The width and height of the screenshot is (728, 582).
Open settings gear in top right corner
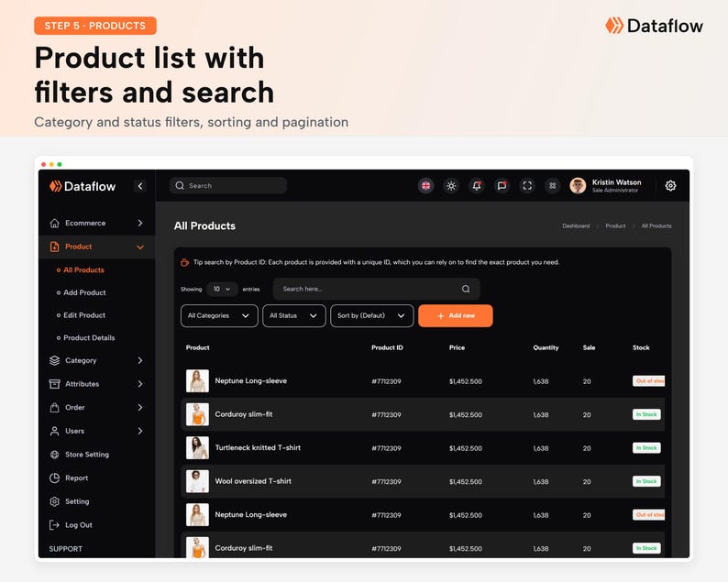(670, 186)
